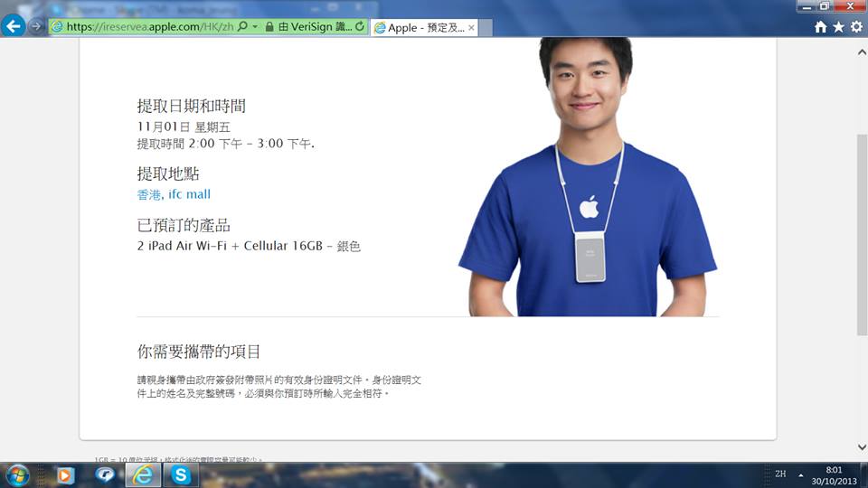
Task: Open the Windows Start menu orb
Action: (18, 474)
